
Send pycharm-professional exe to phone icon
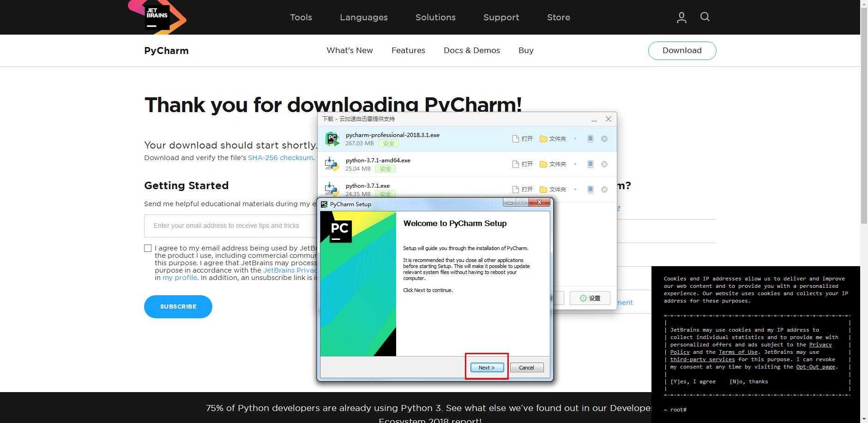pos(590,139)
